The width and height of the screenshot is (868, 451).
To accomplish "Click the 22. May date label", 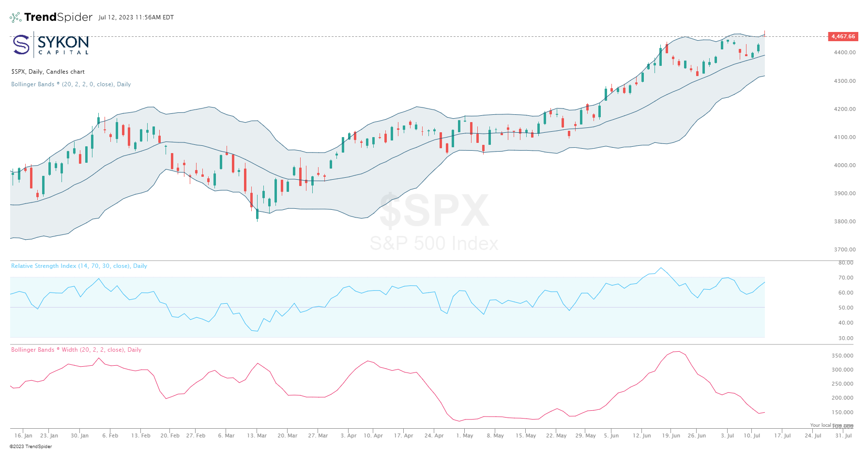I will click(556, 435).
